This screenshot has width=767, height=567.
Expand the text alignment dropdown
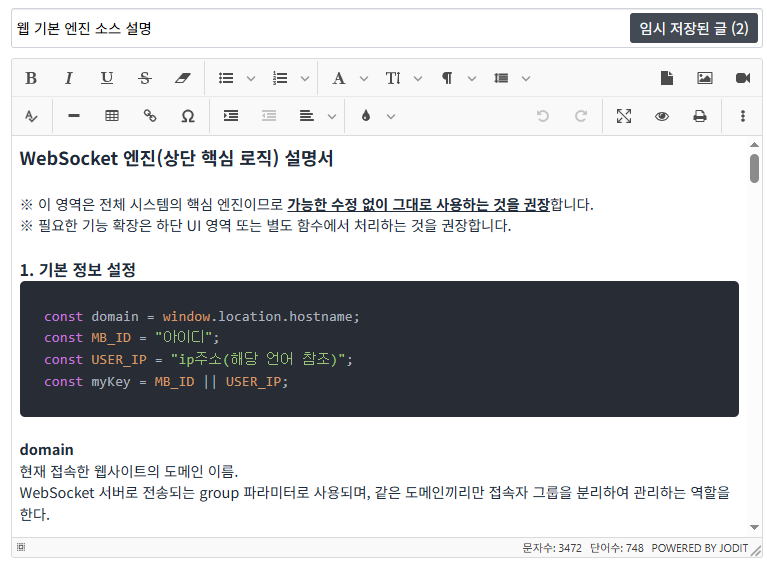[x=331, y=116]
